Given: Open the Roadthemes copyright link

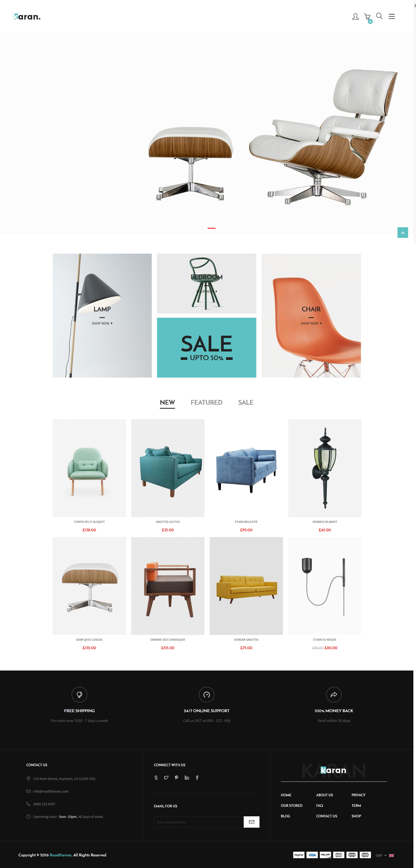Looking at the screenshot, I should [x=61, y=855].
